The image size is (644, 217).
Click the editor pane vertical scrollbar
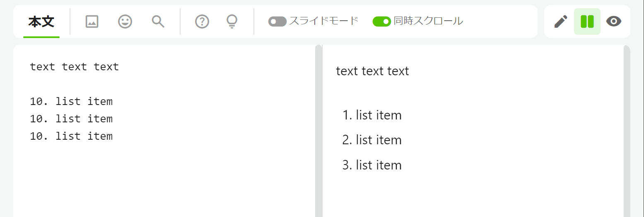point(318,131)
